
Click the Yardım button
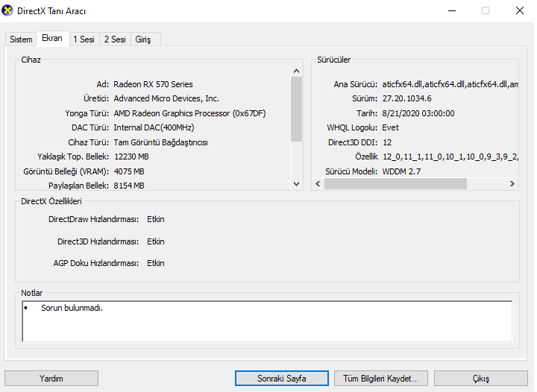[x=51, y=379]
